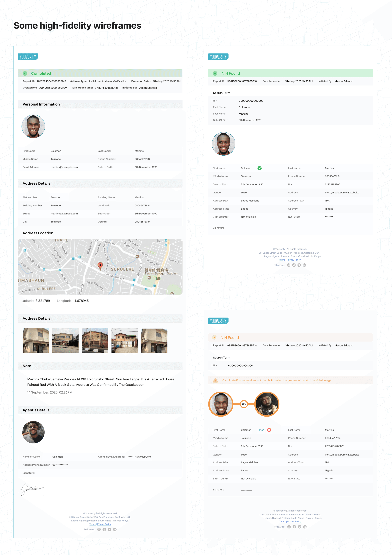Click the Youverify logo on the address verification report
The image size is (392, 556).
(x=28, y=57)
